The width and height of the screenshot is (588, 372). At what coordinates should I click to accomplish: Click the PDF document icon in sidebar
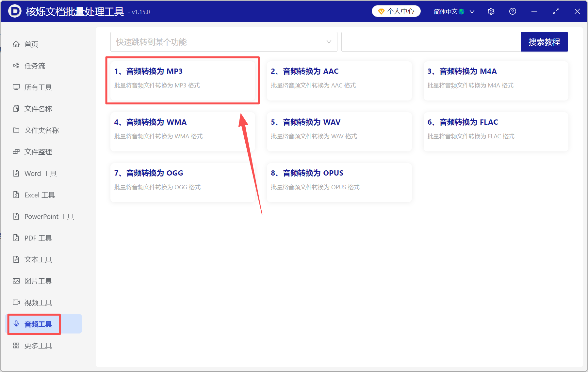[x=16, y=238]
